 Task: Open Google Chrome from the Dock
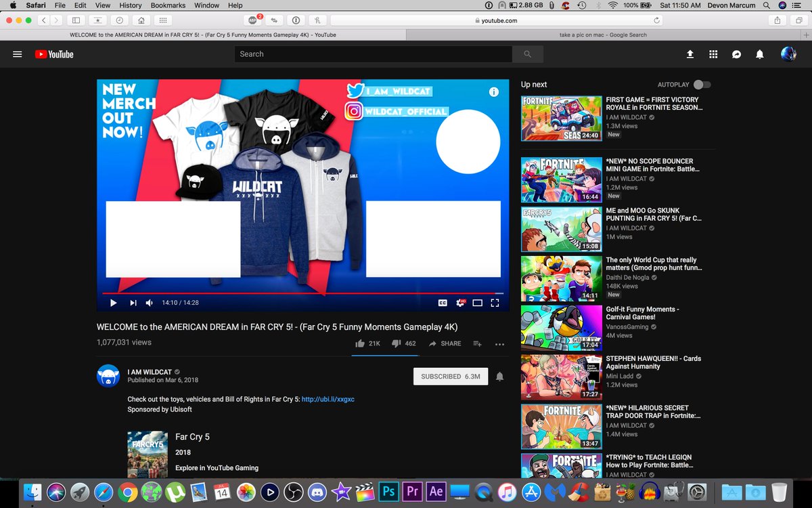(x=127, y=492)
